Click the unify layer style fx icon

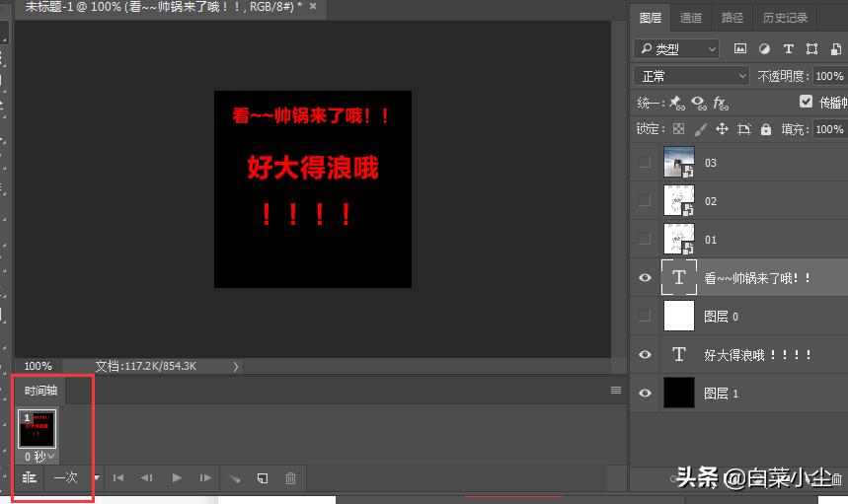pos(721,103)
